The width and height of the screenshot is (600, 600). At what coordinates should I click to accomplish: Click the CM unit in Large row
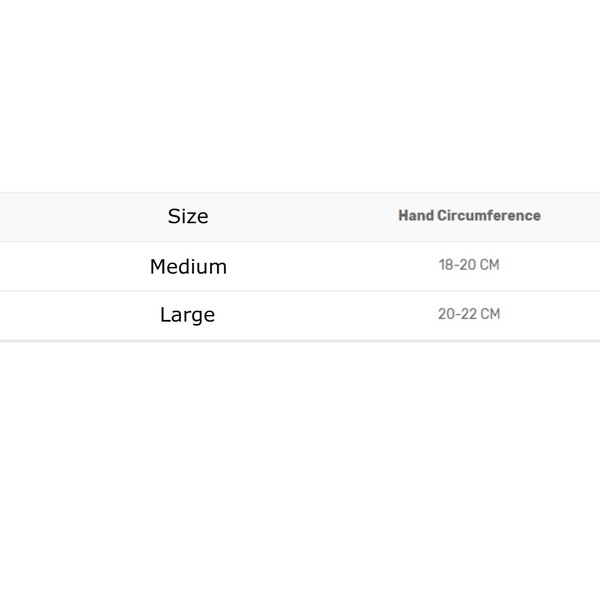click(x=490, y=314)
